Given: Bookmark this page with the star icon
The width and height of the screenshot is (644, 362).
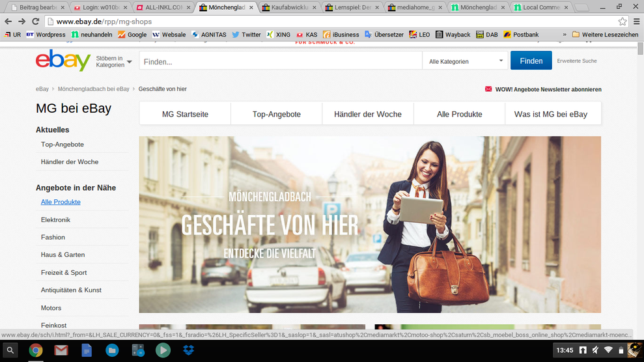Looking at the screenshot, I should [623, 21].
